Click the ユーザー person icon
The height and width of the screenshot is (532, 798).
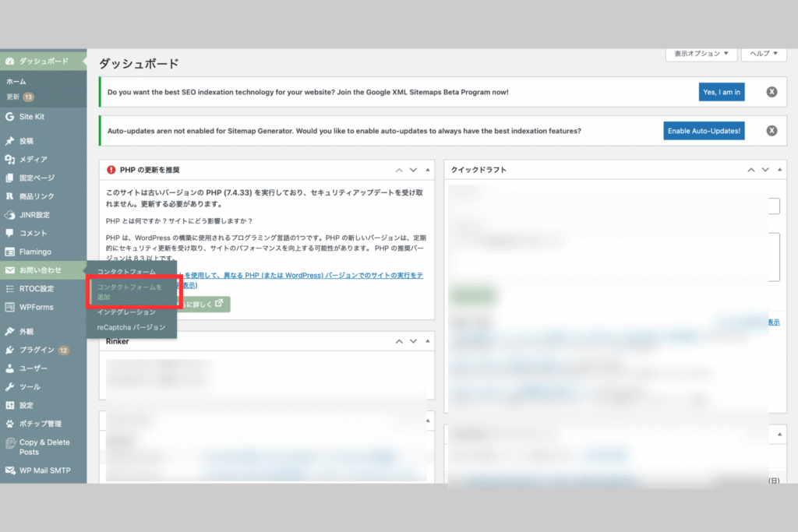[x=9, y=368]
